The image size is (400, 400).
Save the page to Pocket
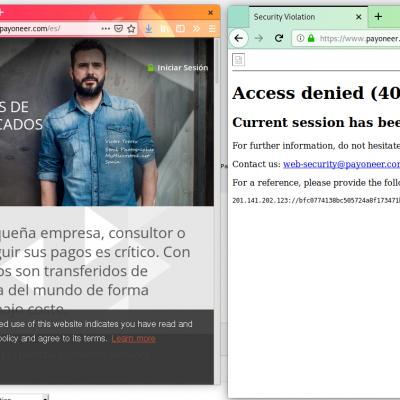pyautogui.click(x=118, y=29)
